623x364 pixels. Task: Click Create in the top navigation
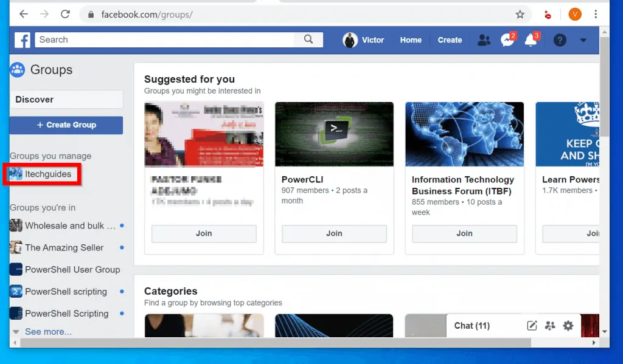tap(450, 39)
